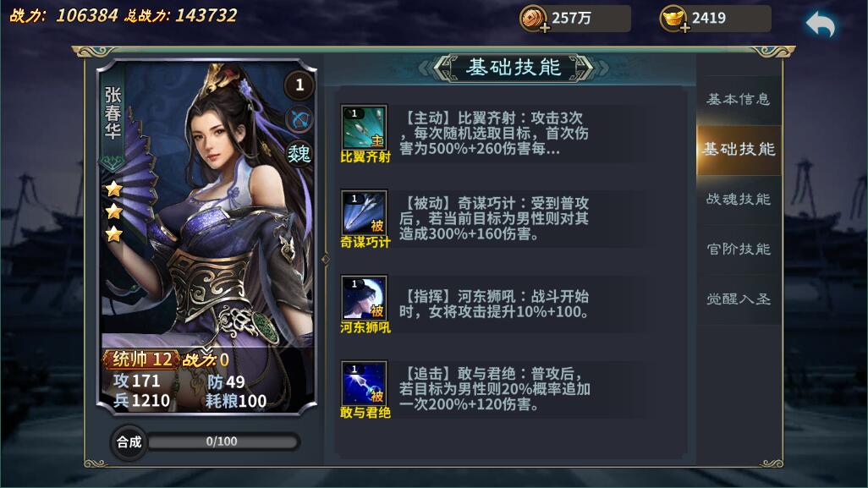
Task: Go to the 觉醒入圣 tab
Action: 739,299
